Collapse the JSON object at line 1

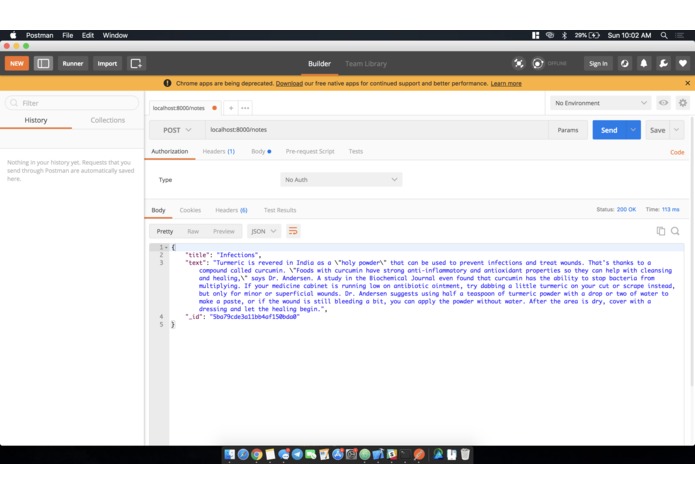tap(167, 247)
